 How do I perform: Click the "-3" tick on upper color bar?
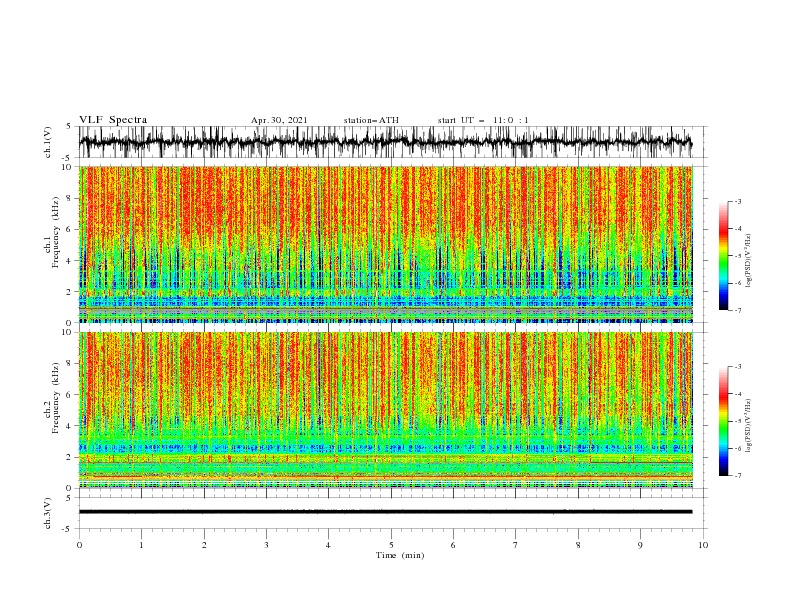point(737,201)
